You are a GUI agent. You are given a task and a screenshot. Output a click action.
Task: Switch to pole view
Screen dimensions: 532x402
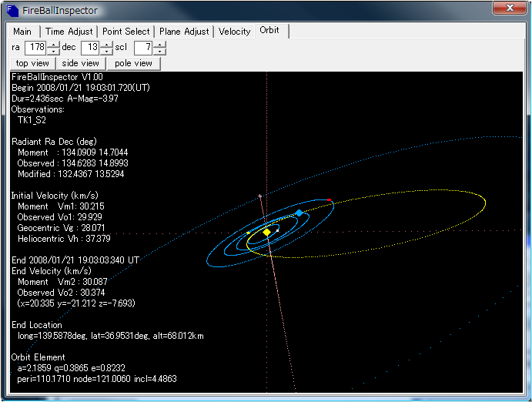pyautogui.click(x=133, y=63)
